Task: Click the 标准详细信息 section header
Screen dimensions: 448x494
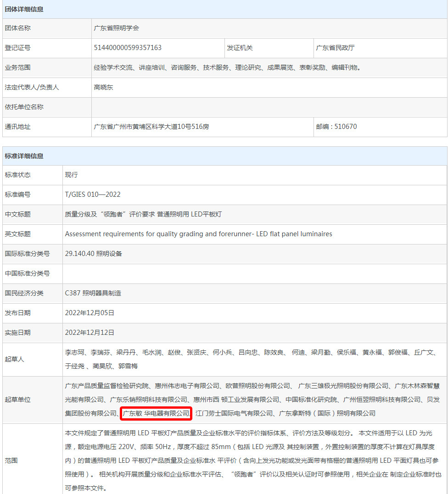Action: [x=24, y=156]
